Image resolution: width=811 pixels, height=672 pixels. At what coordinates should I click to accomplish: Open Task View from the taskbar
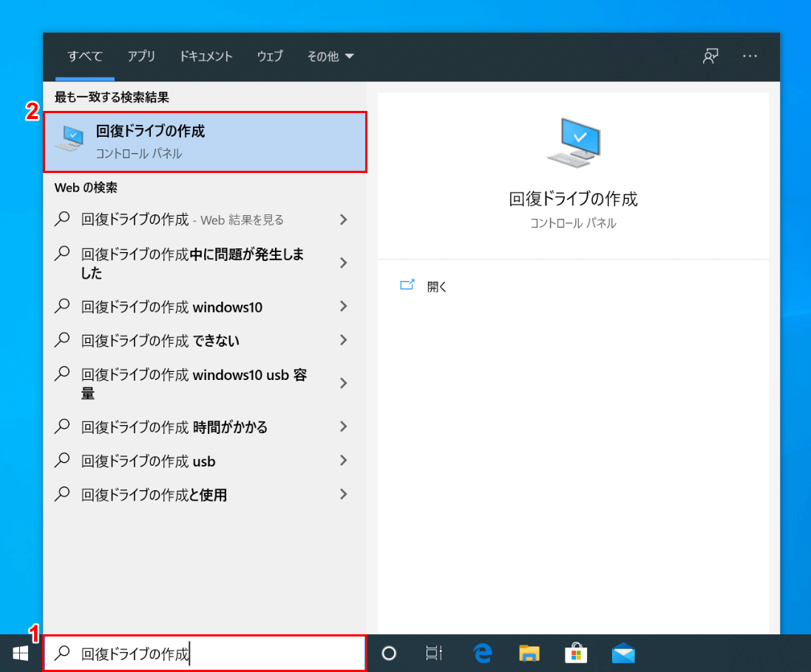tap(434, 654)
